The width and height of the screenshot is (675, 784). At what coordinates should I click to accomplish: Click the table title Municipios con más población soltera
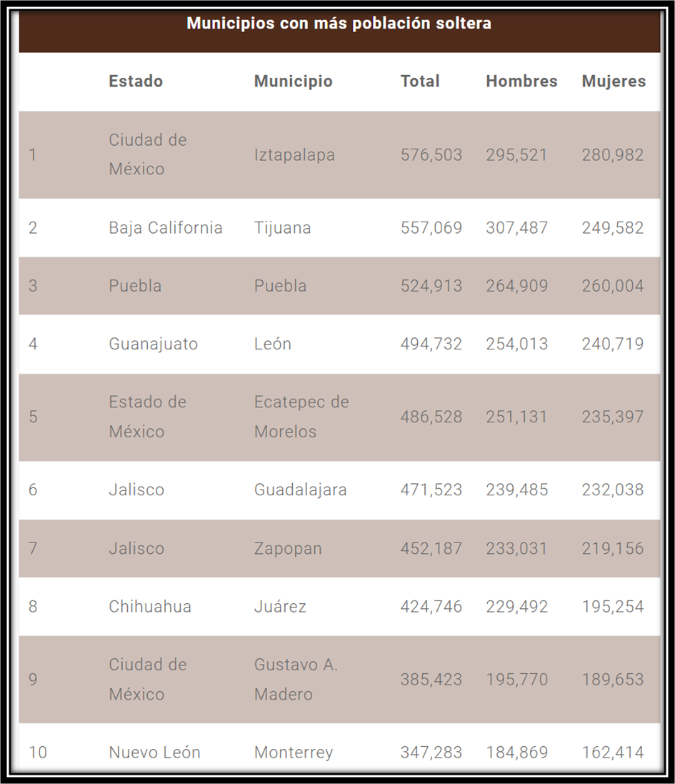pyautogui.click(x=339, y=23)
